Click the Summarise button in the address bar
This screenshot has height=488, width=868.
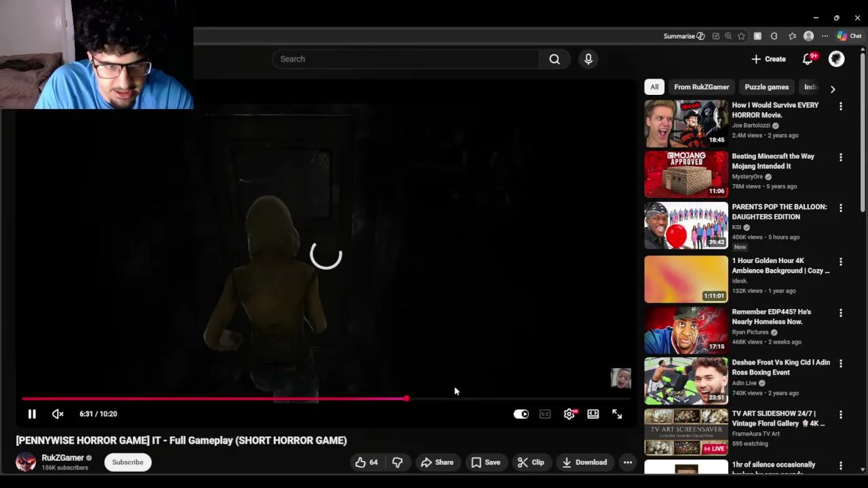[684, 37]
